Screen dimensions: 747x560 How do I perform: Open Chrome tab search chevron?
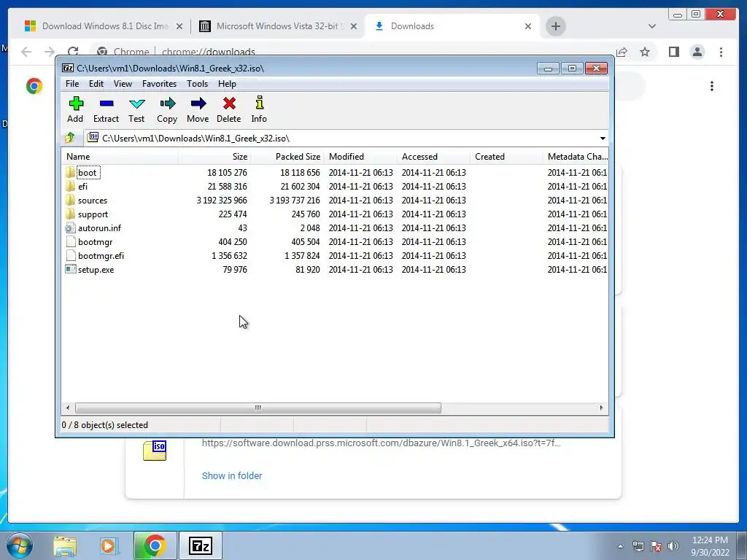pos(652,26)
